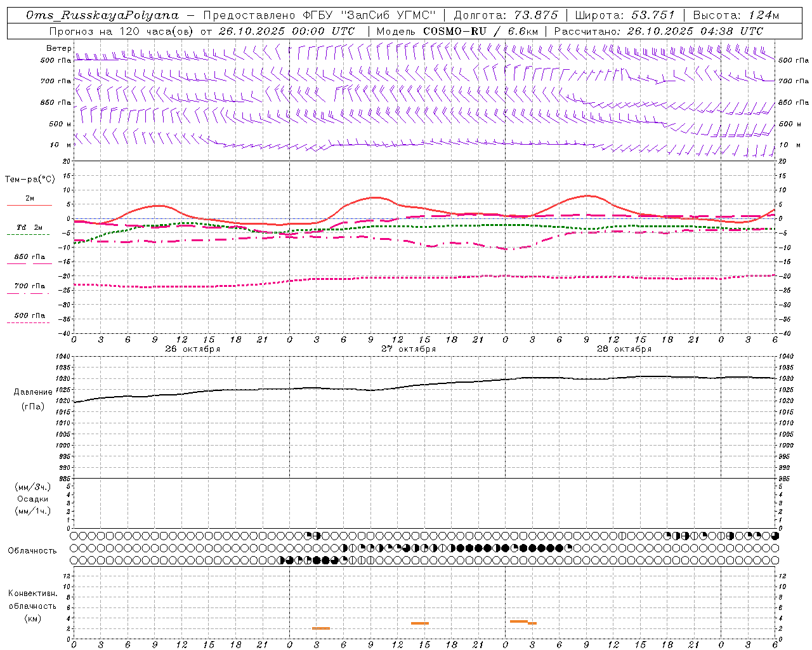Click the 'Td 2м' dew point legend label
Screen dimensions: 812x650
point(30,227)
